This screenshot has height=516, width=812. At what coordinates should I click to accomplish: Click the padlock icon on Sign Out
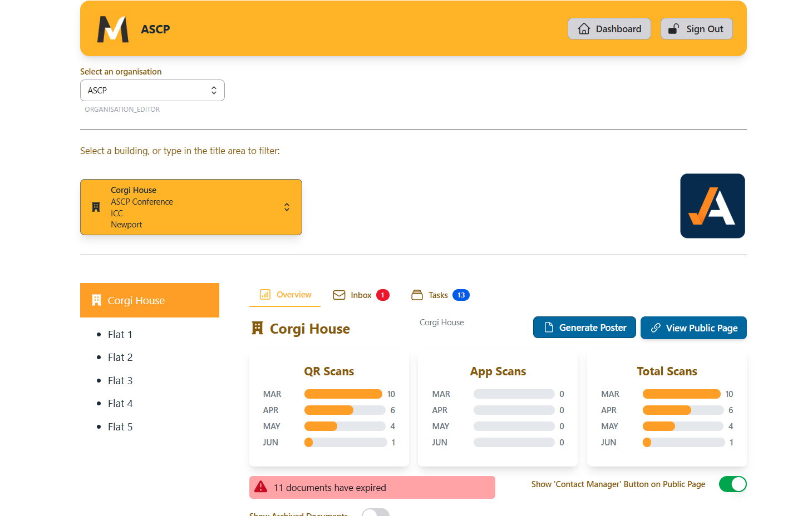click(x=673, y=29)
